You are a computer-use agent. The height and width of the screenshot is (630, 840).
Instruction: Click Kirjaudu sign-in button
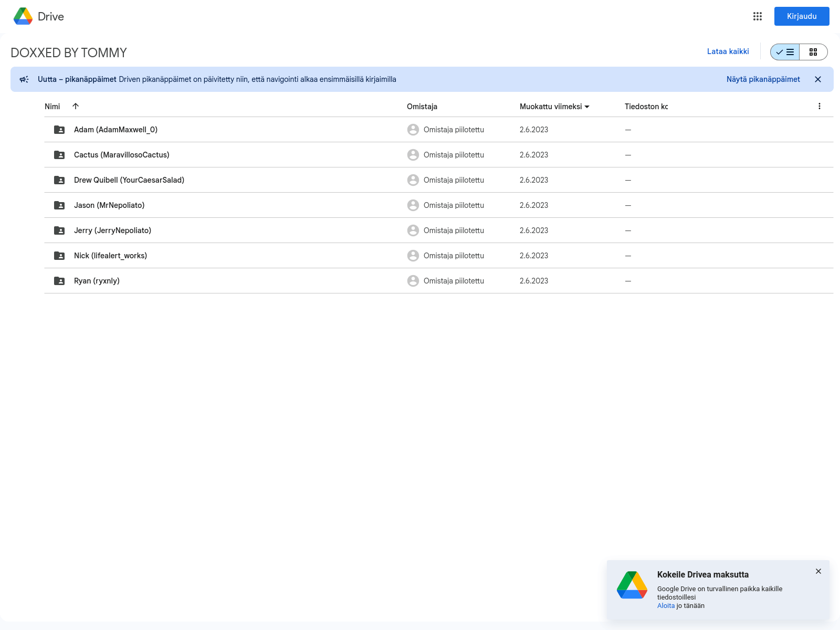(802, 16)
